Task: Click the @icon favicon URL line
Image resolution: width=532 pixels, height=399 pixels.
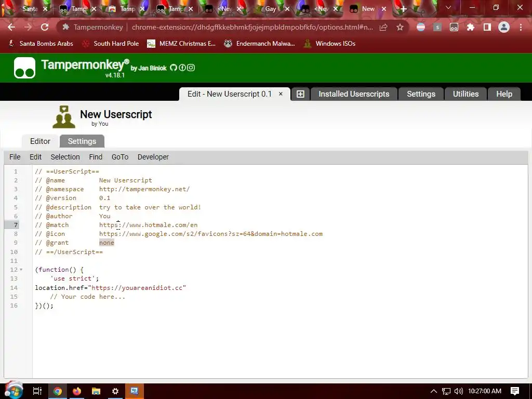Action: point(211,234)
